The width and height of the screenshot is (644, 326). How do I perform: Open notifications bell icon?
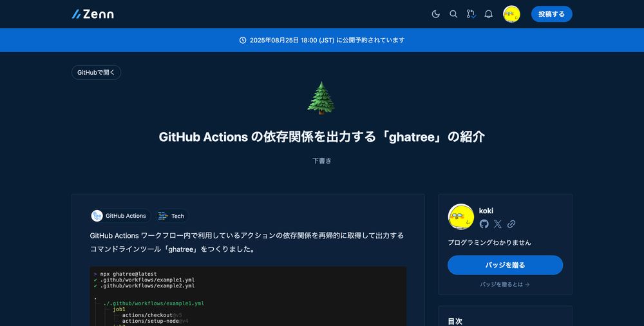488,14
